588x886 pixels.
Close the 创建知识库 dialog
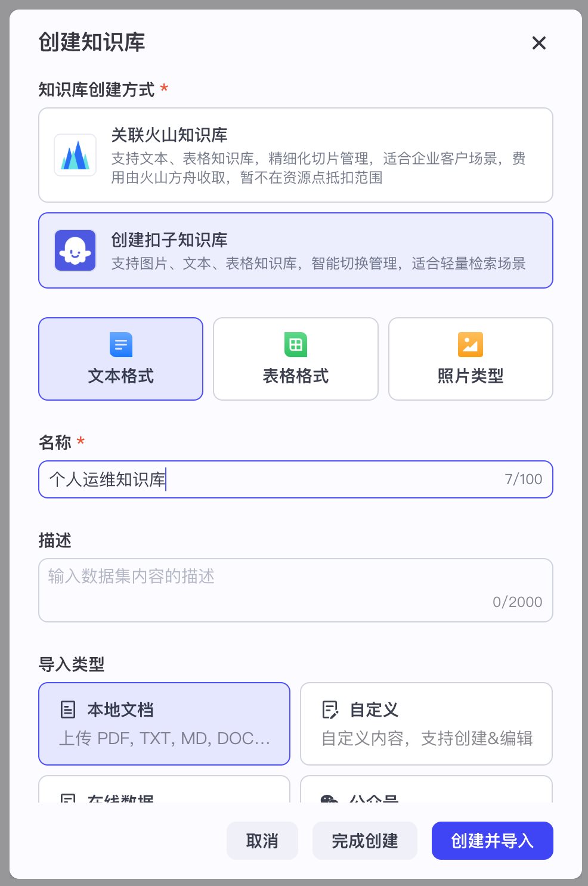coord(539,43)
